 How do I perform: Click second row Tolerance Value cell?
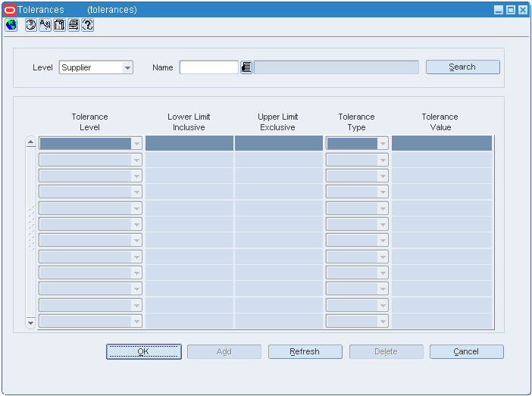tap(442, 160)
